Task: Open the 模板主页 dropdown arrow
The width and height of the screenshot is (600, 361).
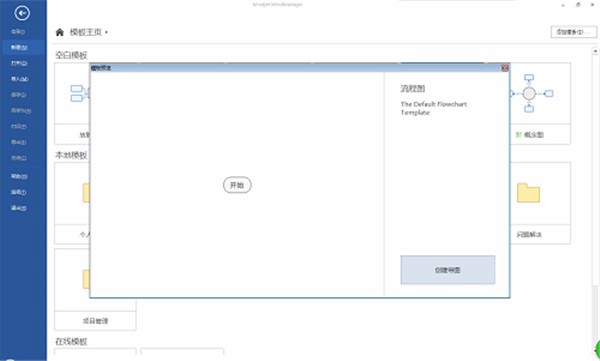Action: [106, 33]
